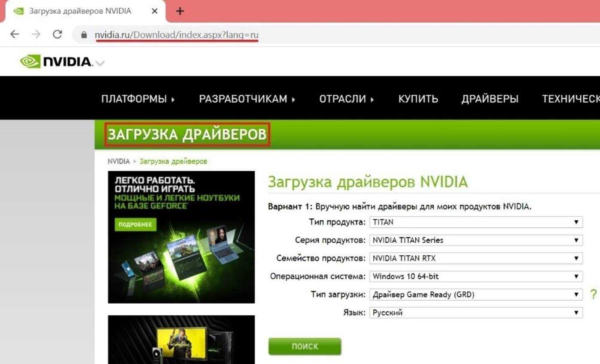Click the browser back arrow
The height and width of the screenshot is (364, 600).
tap(15, 35)
